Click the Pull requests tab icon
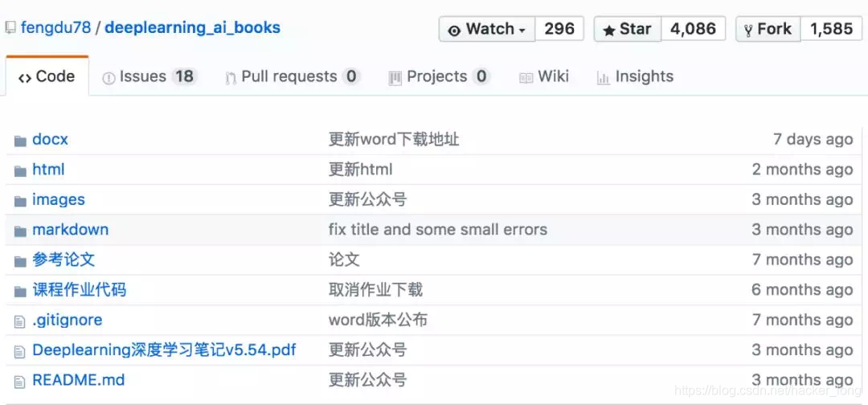This screenshot has width=868, height=405. [x=231, y=78]
